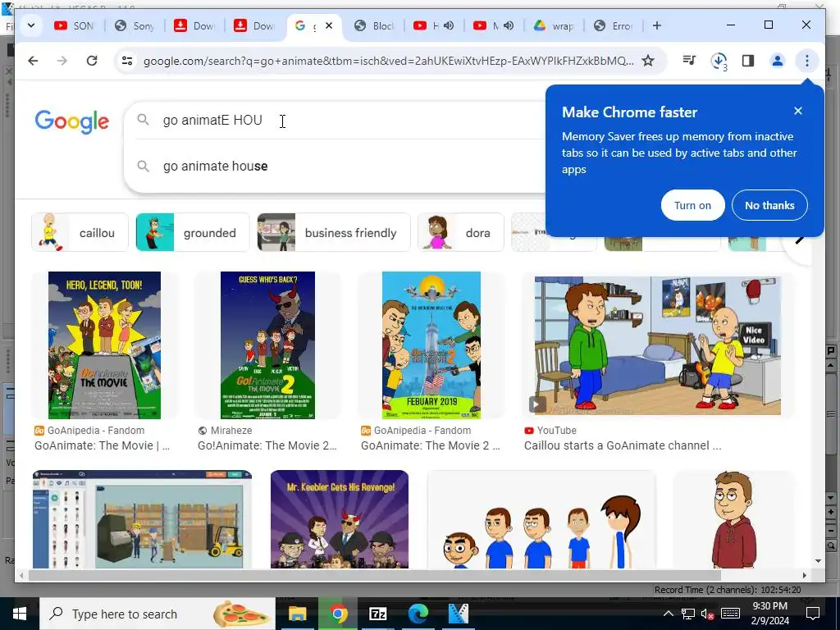
Task: Switch to the Error tab
Action: 615,25
